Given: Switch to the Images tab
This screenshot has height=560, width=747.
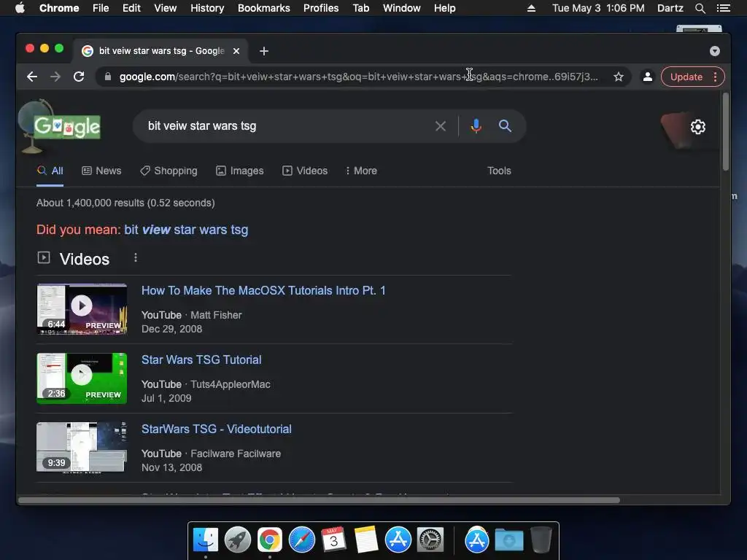Looking at the screenshot, I should pyautogui.click(x=239, y=171).
